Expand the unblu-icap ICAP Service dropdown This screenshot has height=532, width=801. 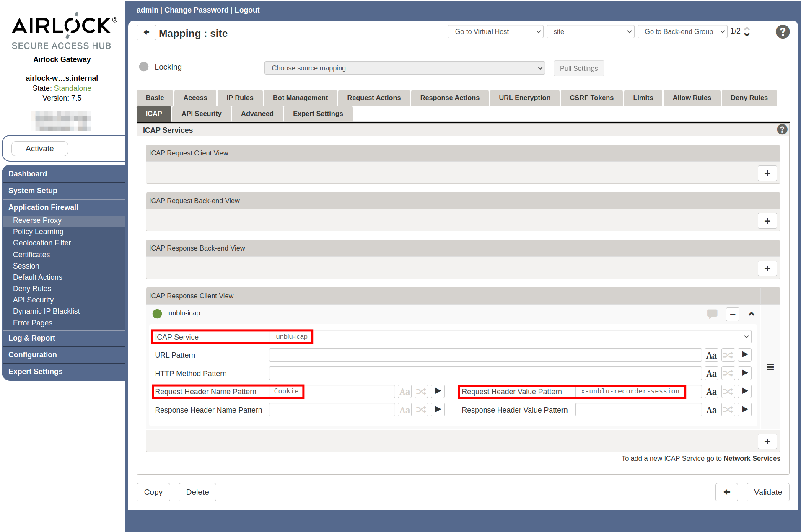746,336
